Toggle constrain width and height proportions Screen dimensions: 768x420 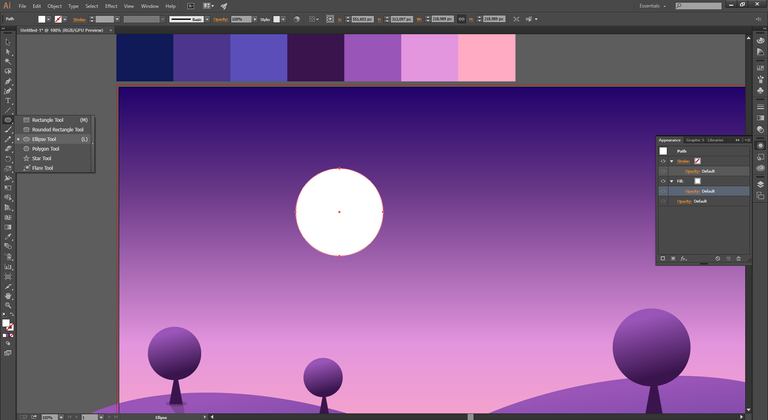[x=461, y=19]
